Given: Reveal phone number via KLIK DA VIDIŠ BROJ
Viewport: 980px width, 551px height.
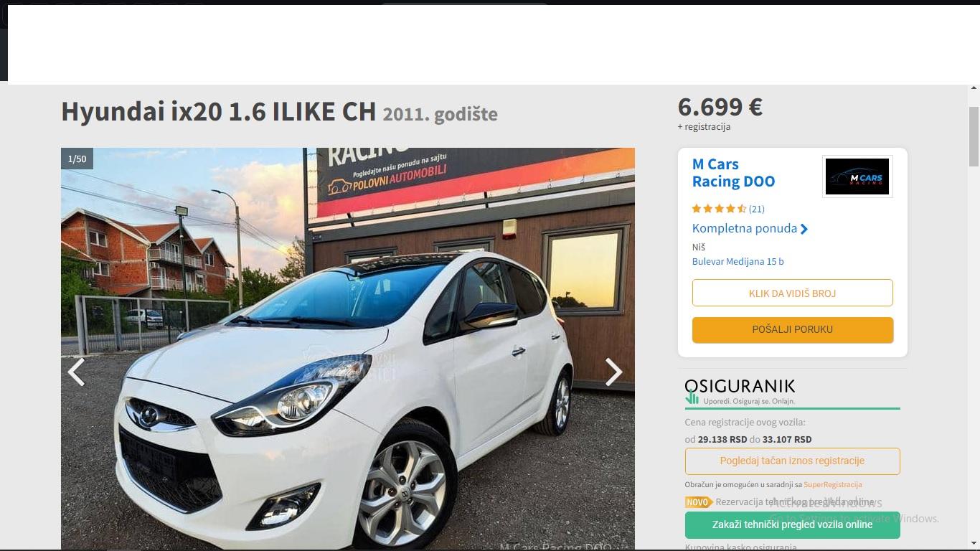Looking at the screenshot, I should point(792,293).
